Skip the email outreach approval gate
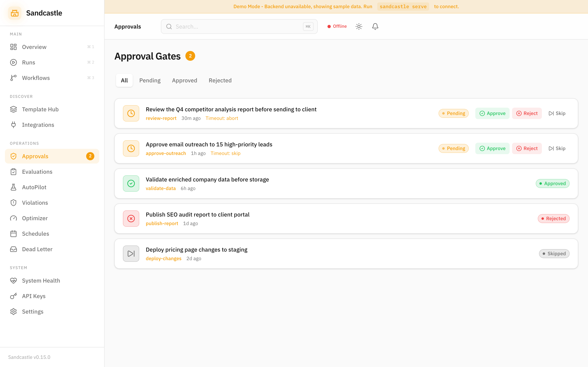 point(557,148)
